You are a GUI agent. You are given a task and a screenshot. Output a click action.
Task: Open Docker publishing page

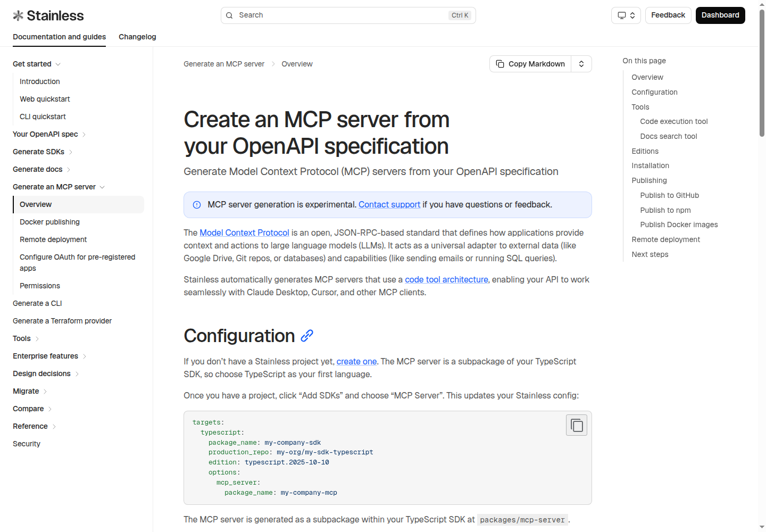point(49,222)
